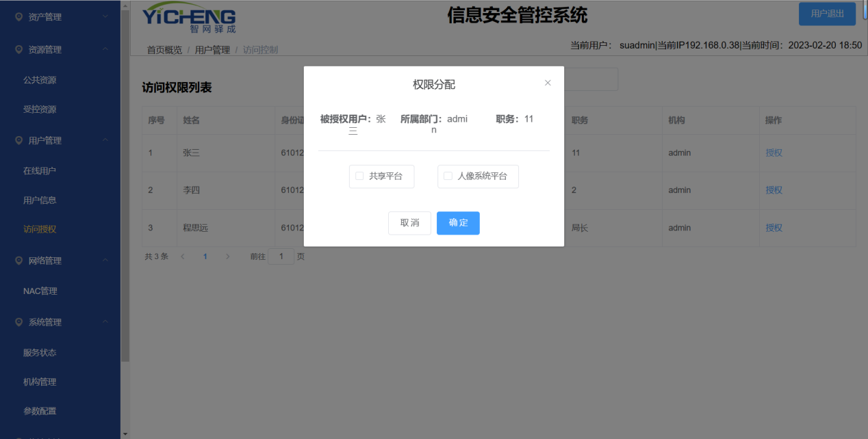The image size is (868, 439).
Task: Select 公共资源 menu item
Action: (x=40, y=80)
